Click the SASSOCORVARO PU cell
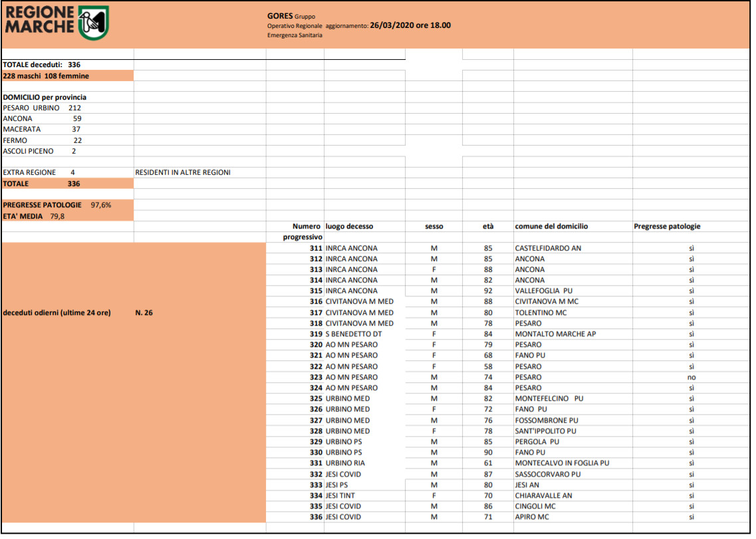The height and width of the screenshot is (539, 756). [548, 474]
